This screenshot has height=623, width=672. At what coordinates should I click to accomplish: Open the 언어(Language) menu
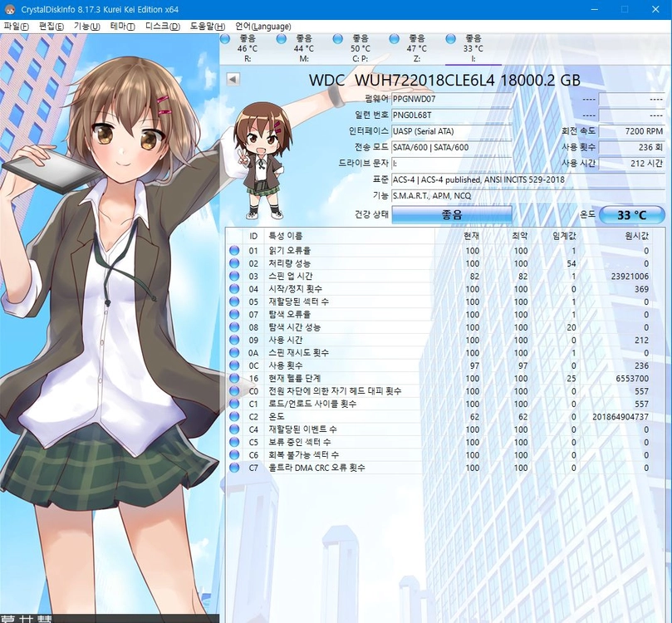coord(263,27)
